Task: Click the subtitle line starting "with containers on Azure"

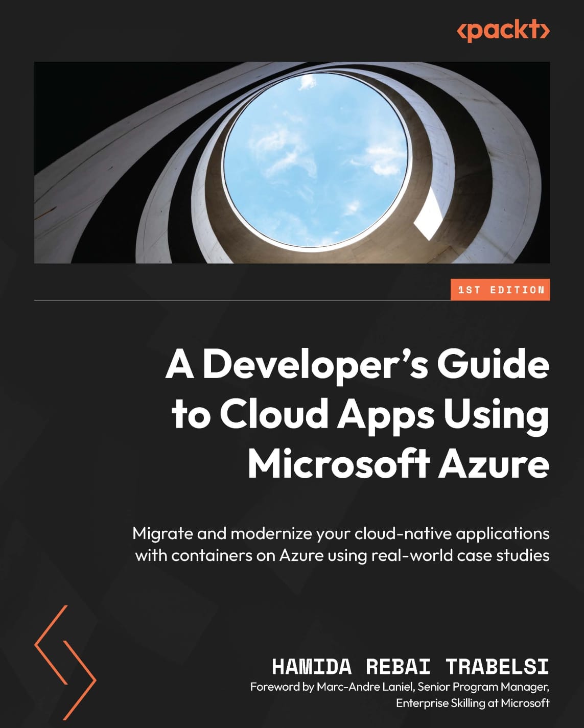Action: pos(342,555)
